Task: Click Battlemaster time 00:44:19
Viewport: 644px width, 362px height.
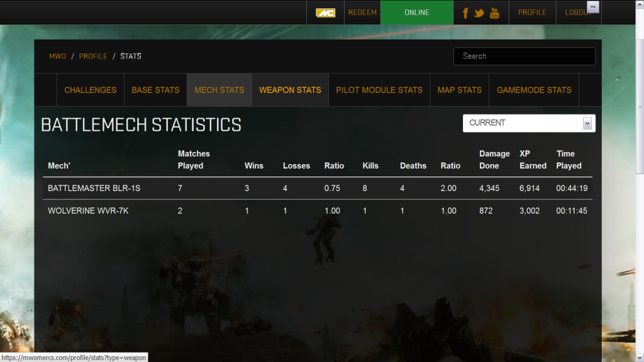Action: pos(572,189)
